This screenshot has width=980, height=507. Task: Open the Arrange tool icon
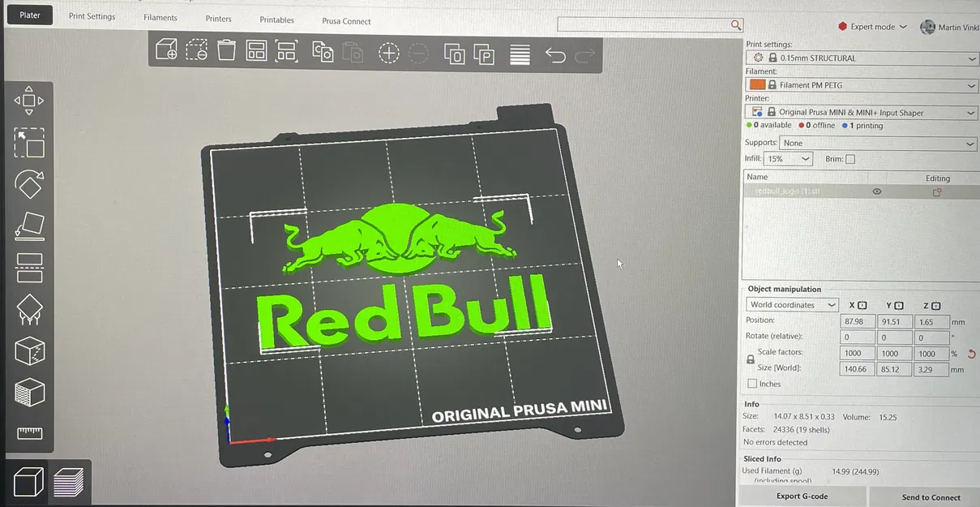[256, 49]
